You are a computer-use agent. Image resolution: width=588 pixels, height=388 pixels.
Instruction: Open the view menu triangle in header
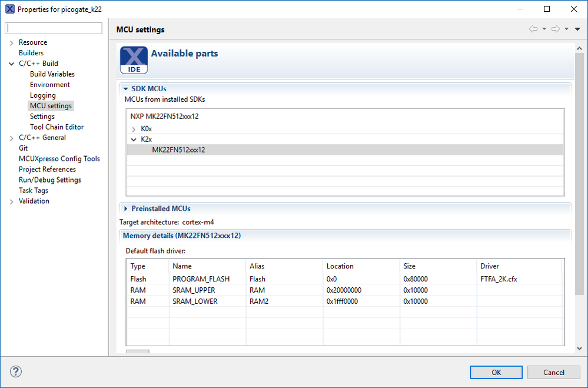pyautogui.click(x=577, y=29)
